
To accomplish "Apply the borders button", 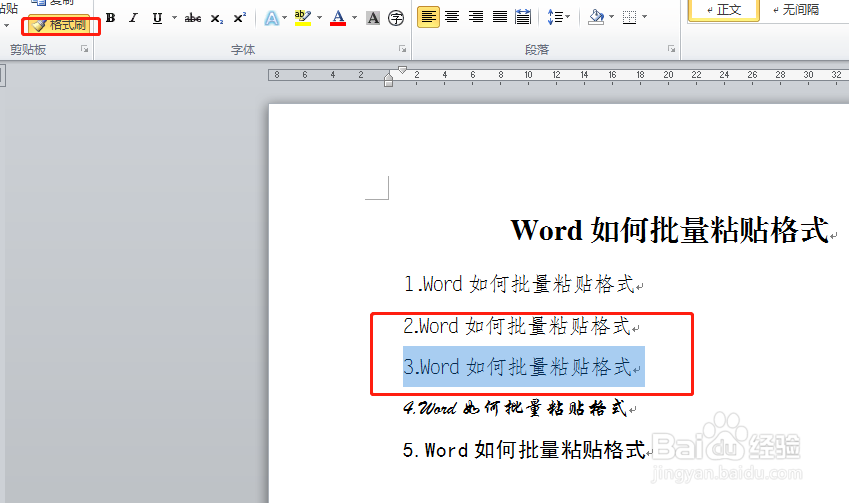I will [x=629, y=17].
